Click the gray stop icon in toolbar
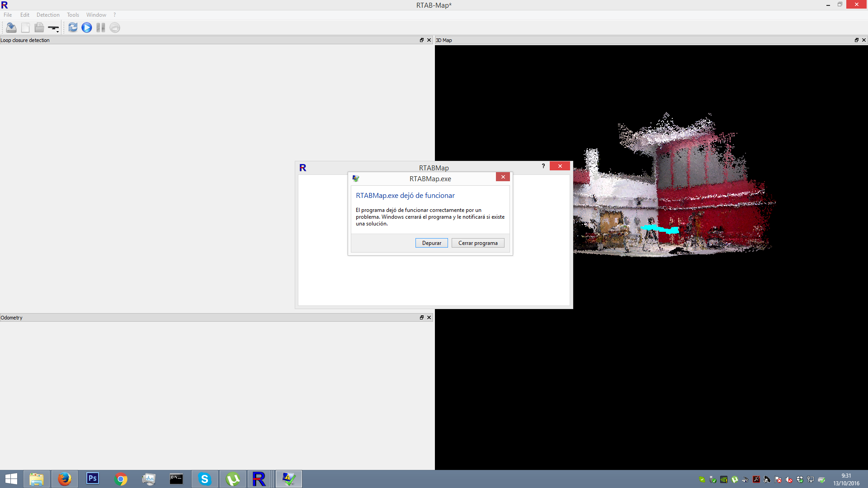The image size is (868, 488). coord(115,28)
